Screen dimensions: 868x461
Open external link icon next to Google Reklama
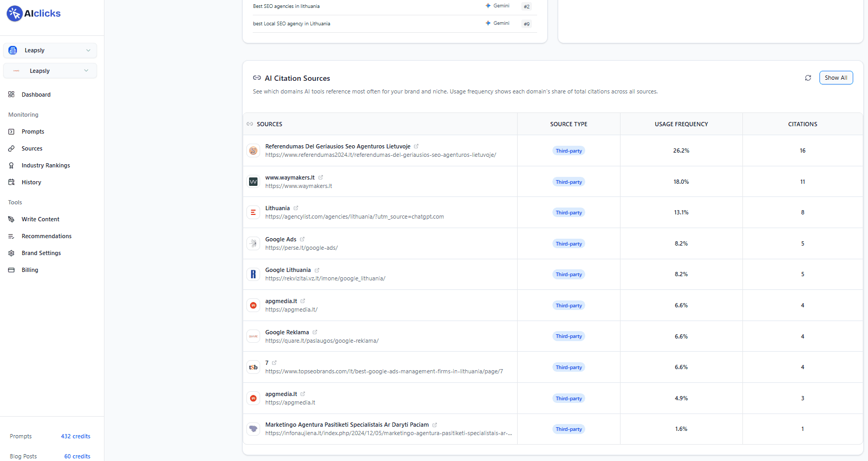point(315,332)
